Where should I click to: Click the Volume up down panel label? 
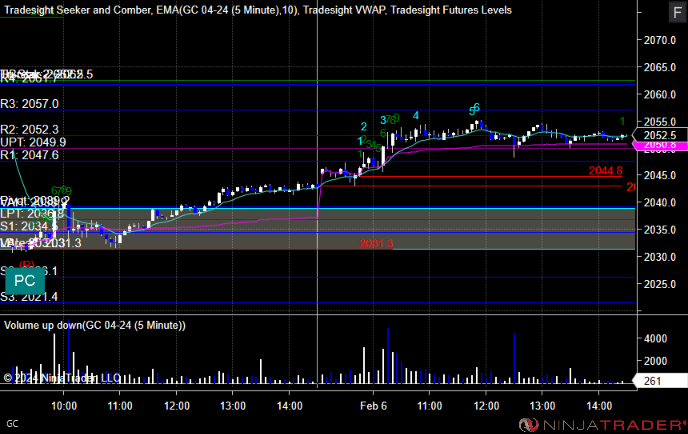coord(95,325)
